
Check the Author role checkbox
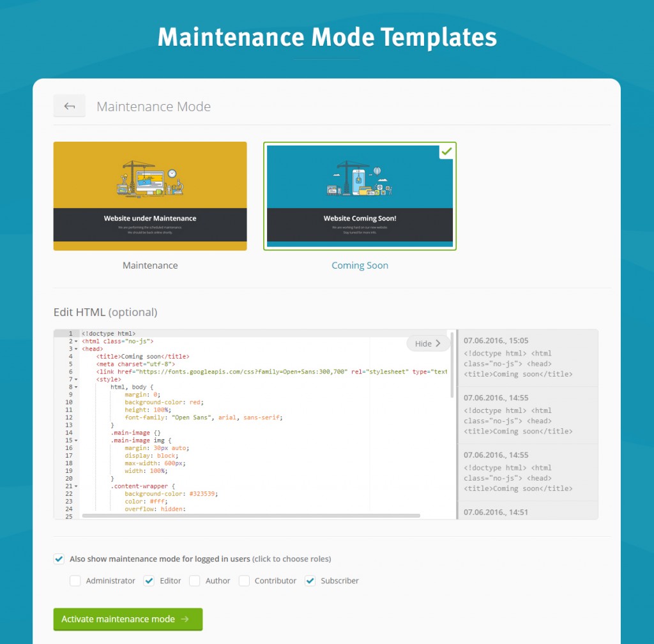coord(195,581)
